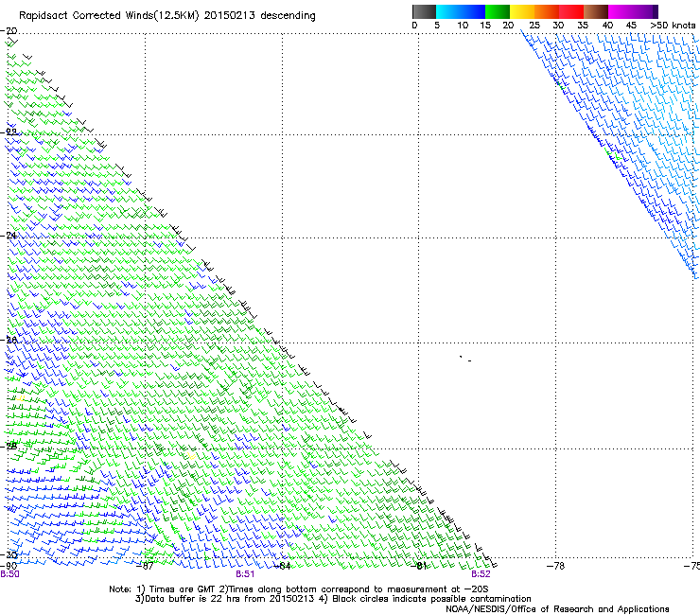Pick the magenta 40-45 knots legend swatch
This screenshot has height=615, width=700.
click(621, 11)
